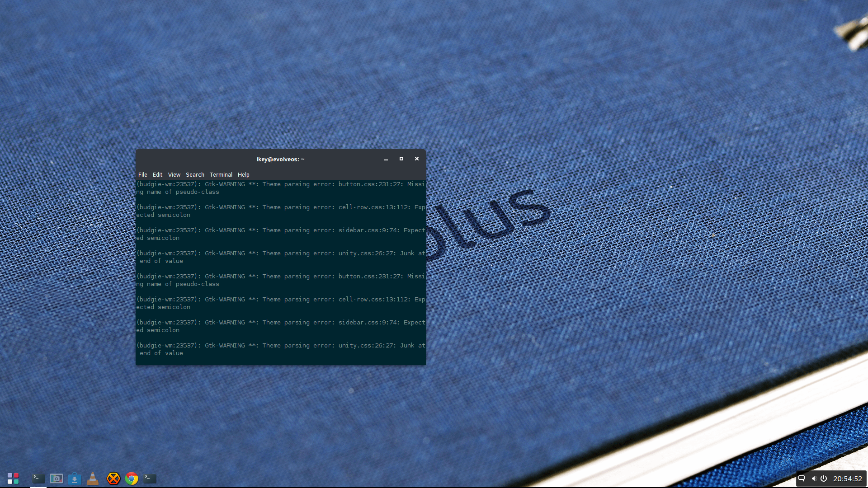Close the ikey@evolveos terminal window
The height and width of the screenshot is (488, 868).
point(417,159)
